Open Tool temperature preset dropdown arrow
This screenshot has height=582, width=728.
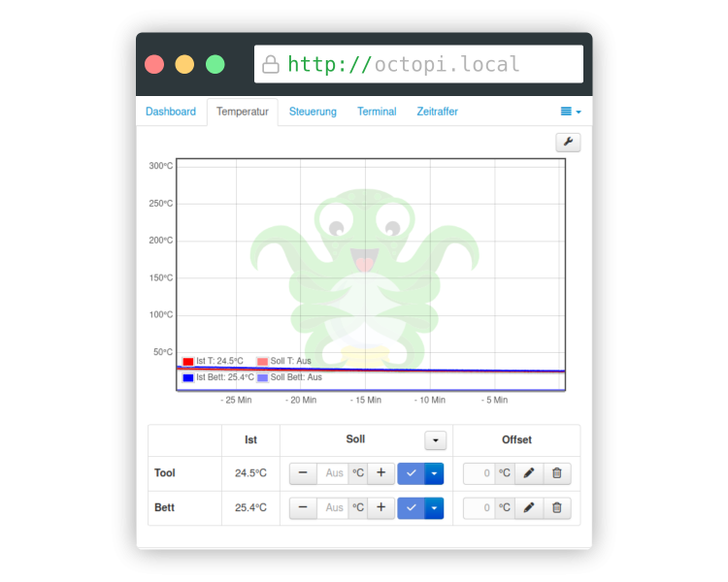[x=435, y=473]
